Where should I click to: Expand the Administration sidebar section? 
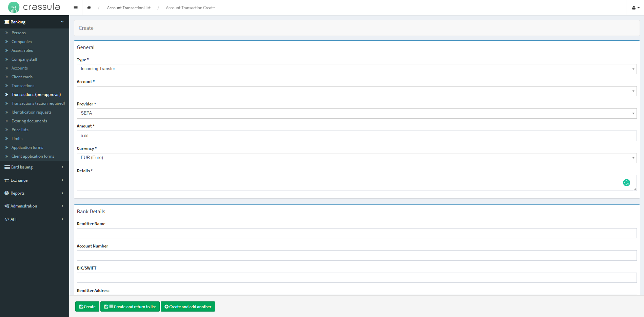pos(34,206)
